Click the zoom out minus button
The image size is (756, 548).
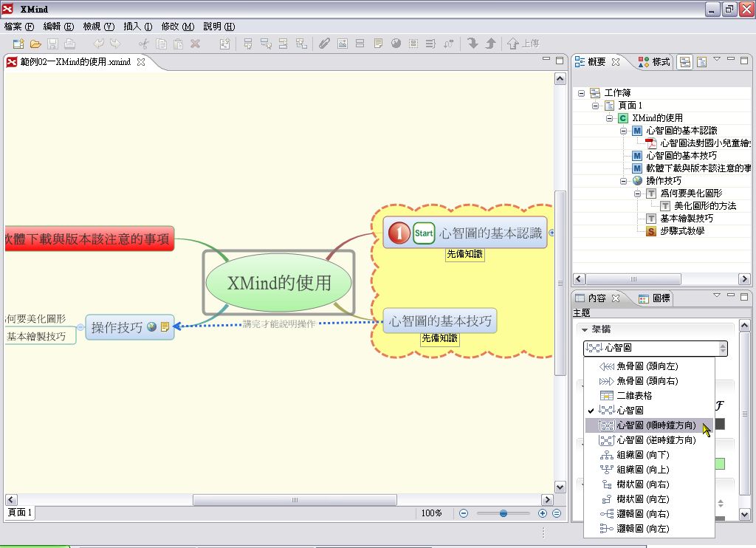click(x=464, y=513)
